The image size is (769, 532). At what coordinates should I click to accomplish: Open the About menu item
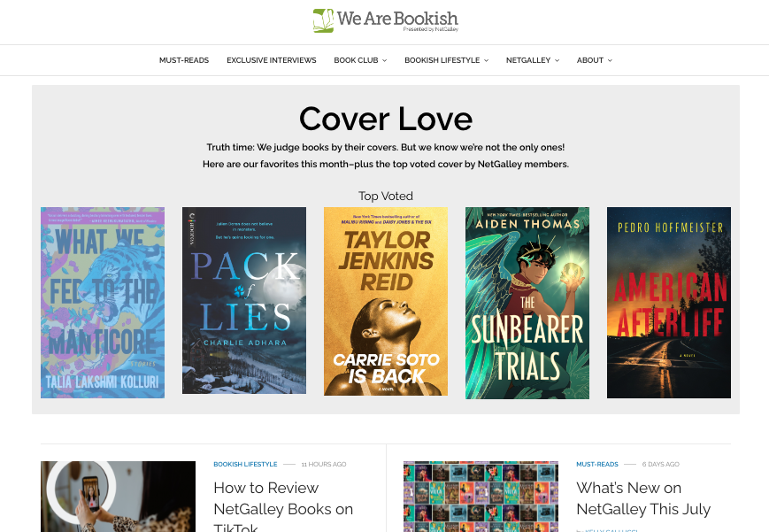pos(590,60)
